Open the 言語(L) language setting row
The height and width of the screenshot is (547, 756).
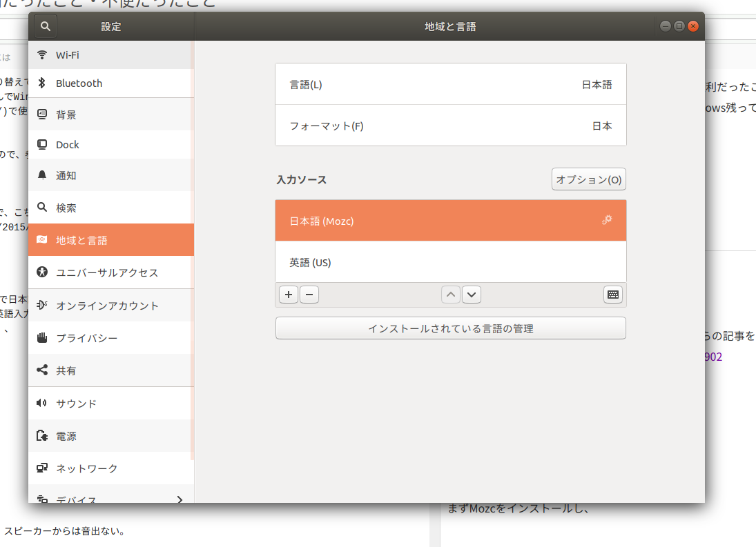click(450, 83)
